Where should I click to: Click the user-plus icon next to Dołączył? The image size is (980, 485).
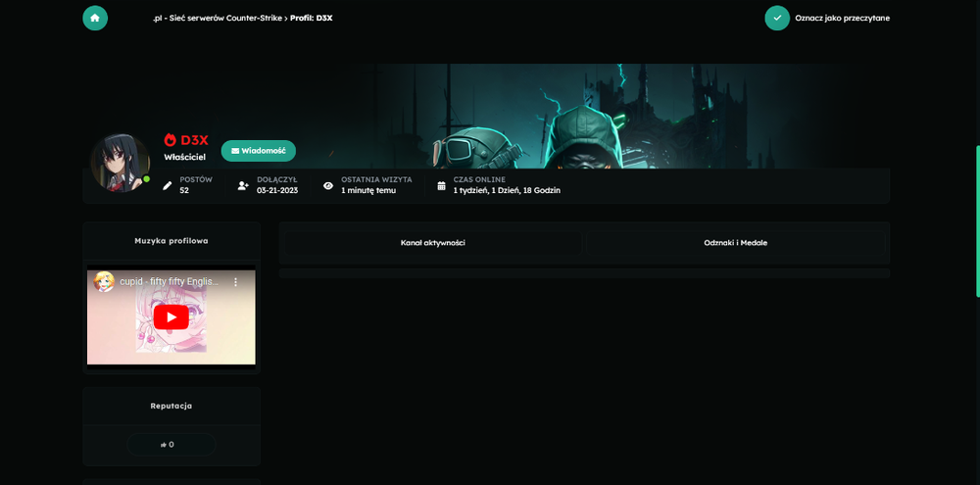coord(243,185)
